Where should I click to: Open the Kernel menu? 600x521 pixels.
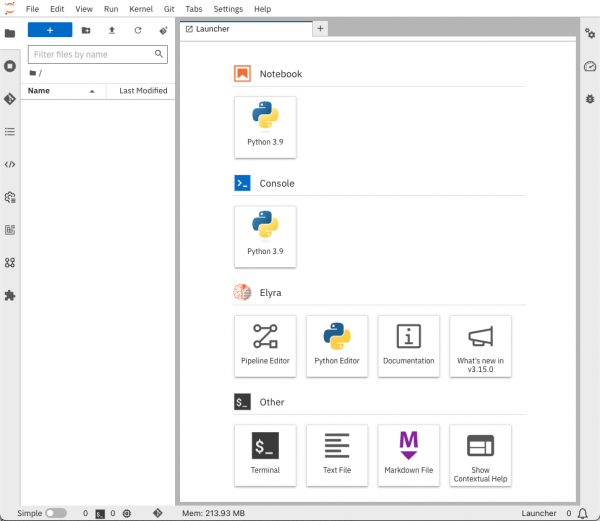(141, 9)
